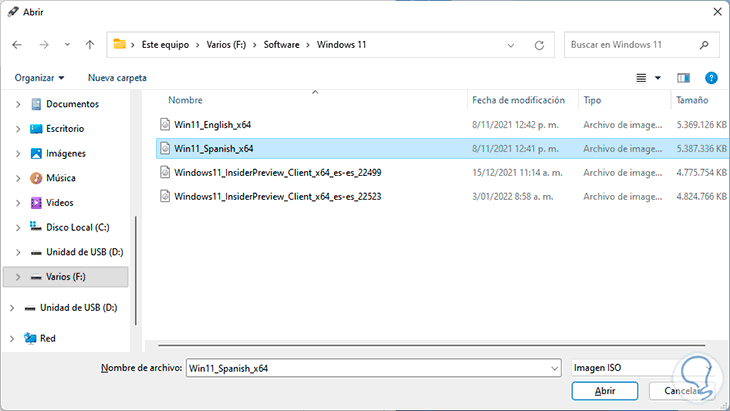Viewport: 730px width, 411px height.
Task: Change view with the list view icon
Action: pos(641,78)
